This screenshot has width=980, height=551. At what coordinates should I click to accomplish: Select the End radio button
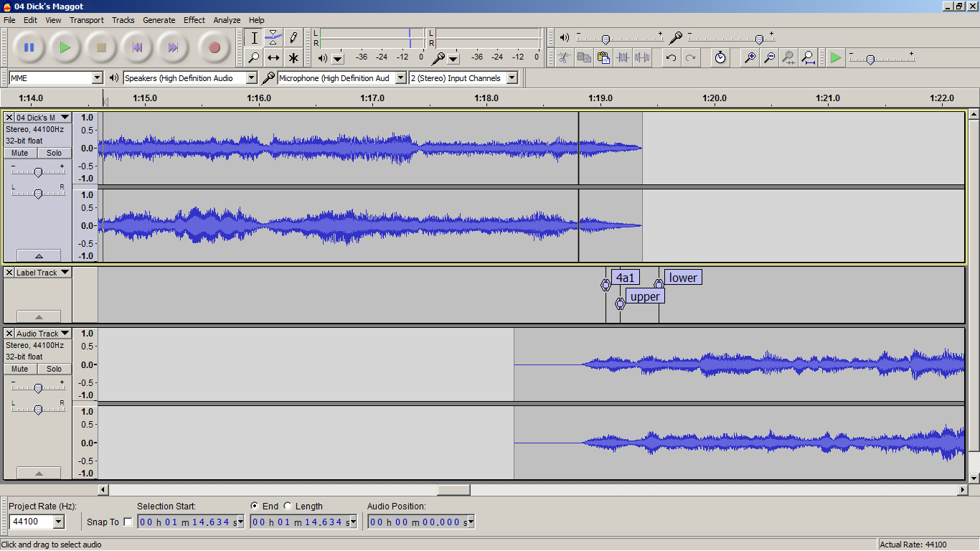(255, 506)
